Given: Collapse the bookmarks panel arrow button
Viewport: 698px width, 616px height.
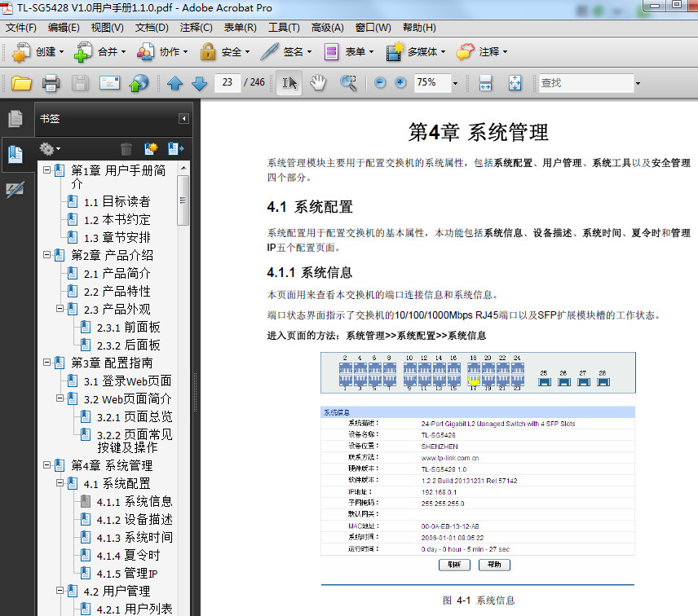Looking at the screenshot, I should 183,118.
